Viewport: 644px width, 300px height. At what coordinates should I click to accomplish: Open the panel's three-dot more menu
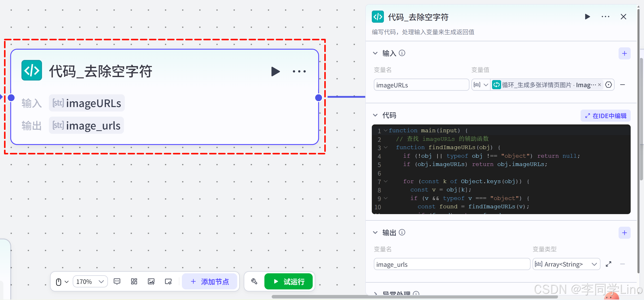tap(605, 17)
